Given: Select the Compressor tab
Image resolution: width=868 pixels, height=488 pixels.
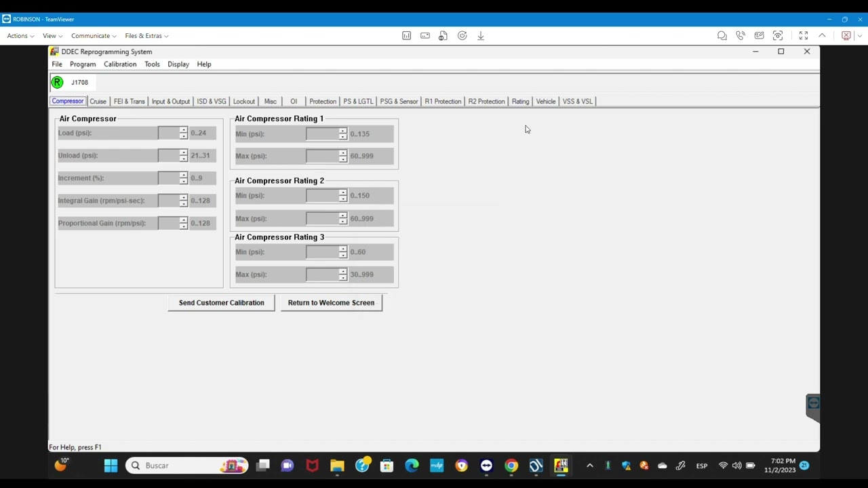Looking at the screenshot, I should coord(68,102).
